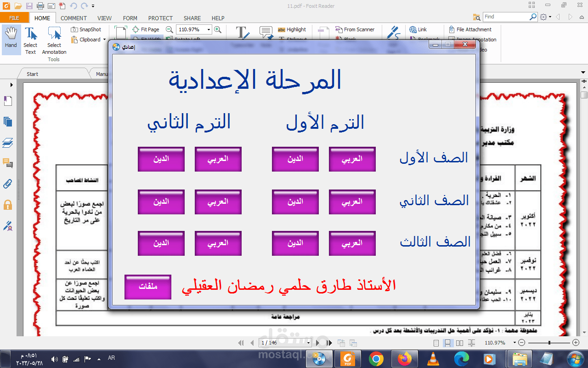Zoom in with the ribbon plus magnifier

click(218, 29)
